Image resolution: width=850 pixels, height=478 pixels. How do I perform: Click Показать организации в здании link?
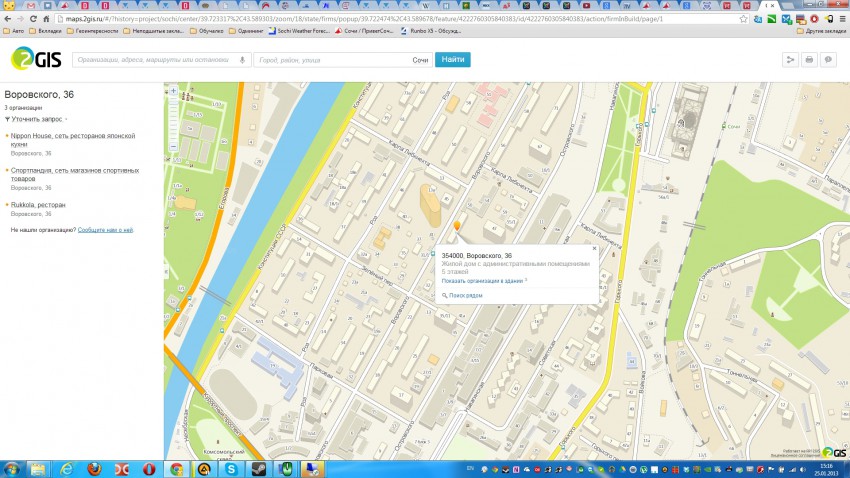coord(484,280)
